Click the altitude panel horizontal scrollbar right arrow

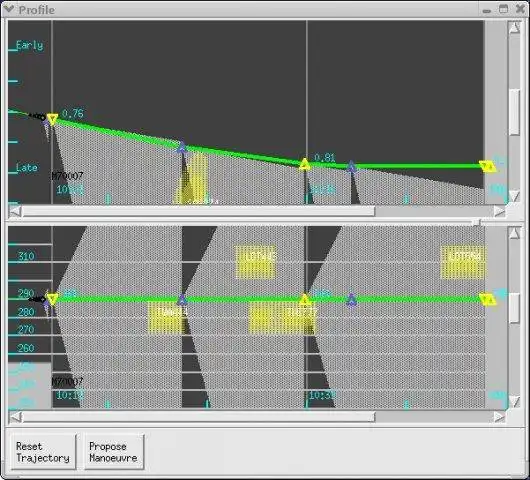pos(499,417)
